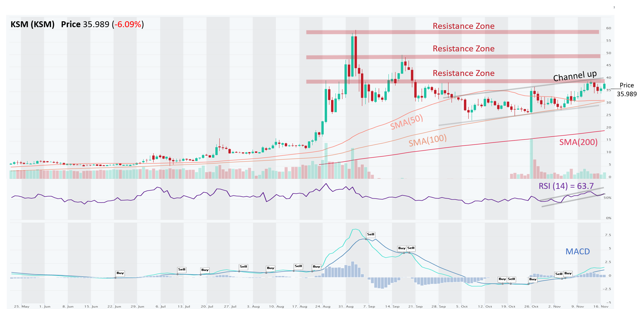Click the 55 price axis label
Image resolution: width=644 pixels, height=309 pixels.
pyautogui.click(x=608, y=41)
